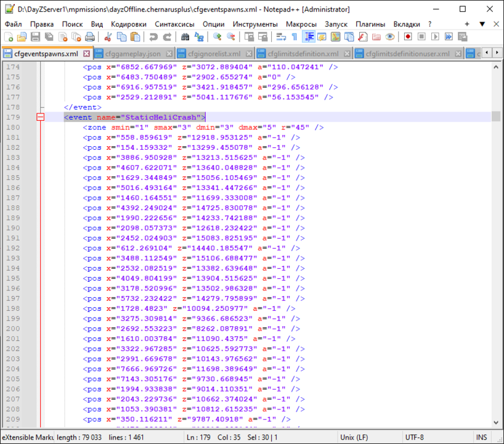Switch to cfggameplay.json tab
The width and height of the screenshot is (504, 444).
133,54
